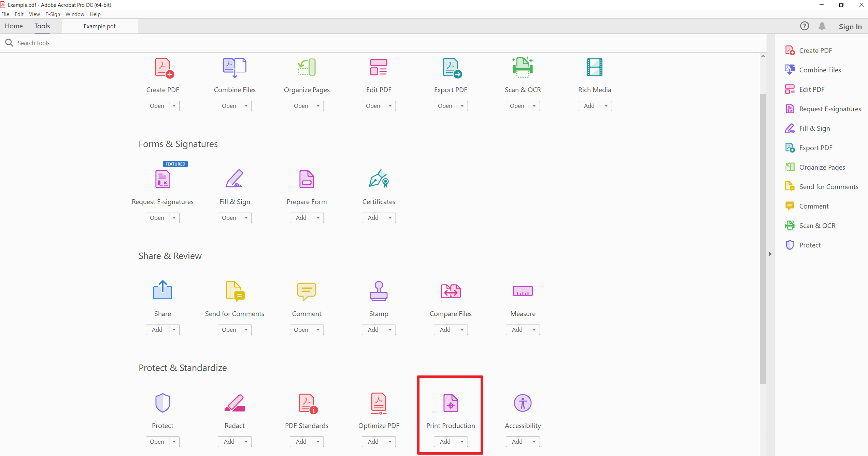The width and height of the screenshot is (868, 456).
Task: Open the Window menu
Action: [x=75, y=14]
